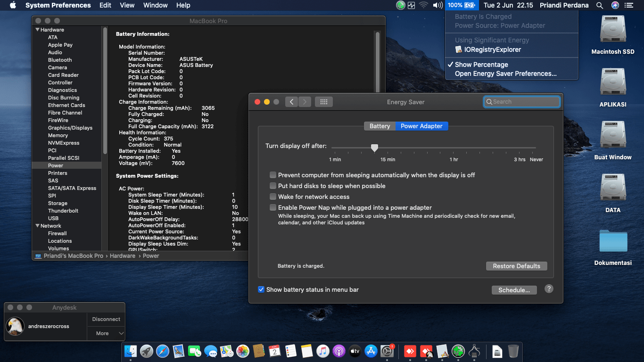Screen dimensions: 644x362
Task: Enable Wake for network access
Action: [273, 197]
